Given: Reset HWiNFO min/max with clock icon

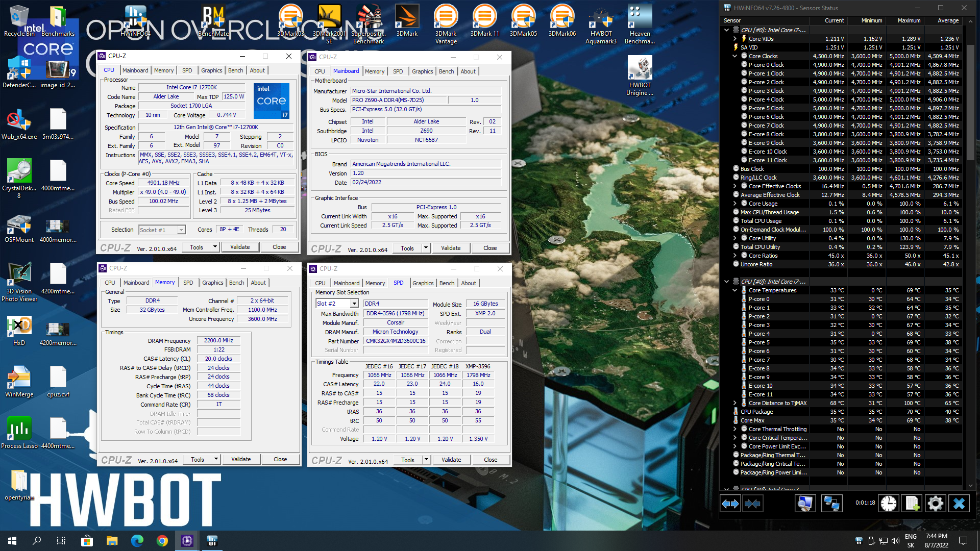Looking at the screenshot, I should coord(889,504).
